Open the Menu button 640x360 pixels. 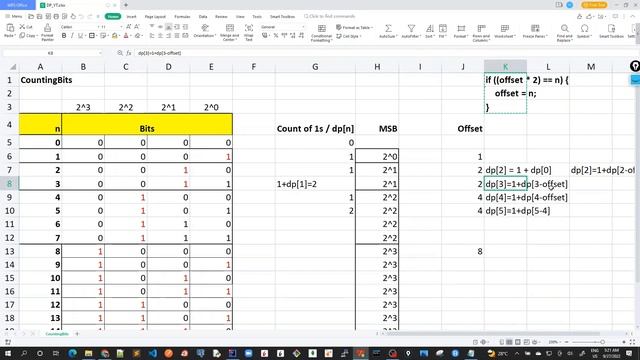(14, 16)
